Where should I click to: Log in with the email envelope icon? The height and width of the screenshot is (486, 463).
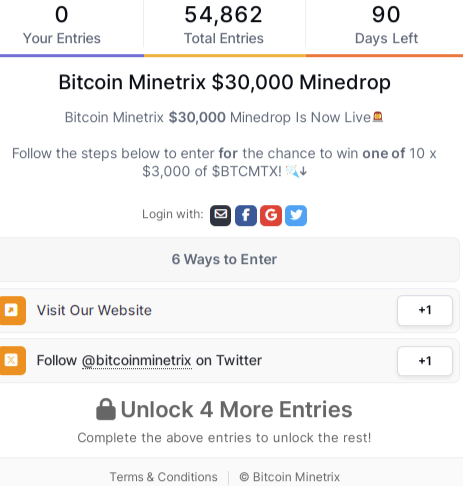220,215
